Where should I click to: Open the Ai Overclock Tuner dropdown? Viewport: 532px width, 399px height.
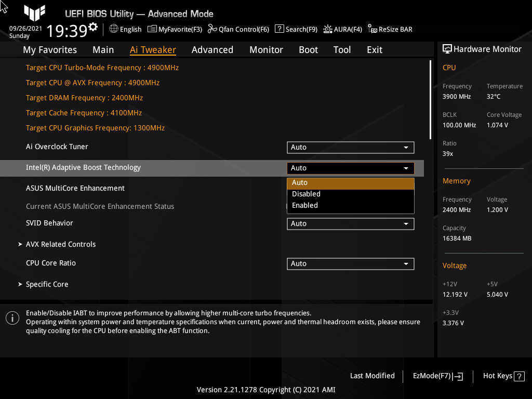(x=350, y=147)
